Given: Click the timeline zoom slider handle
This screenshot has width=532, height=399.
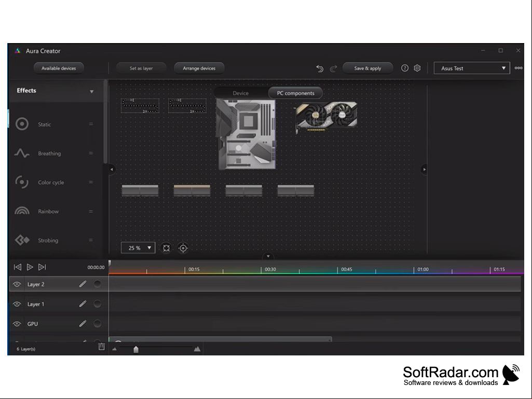Looking at the screenshot, I should pyautogui.click(x=136, y=349).
